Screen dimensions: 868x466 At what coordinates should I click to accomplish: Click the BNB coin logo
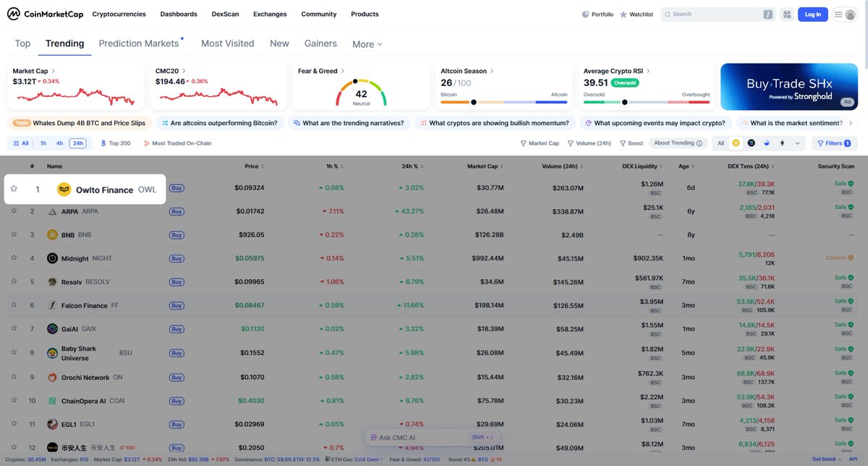[x=52, y=234]
